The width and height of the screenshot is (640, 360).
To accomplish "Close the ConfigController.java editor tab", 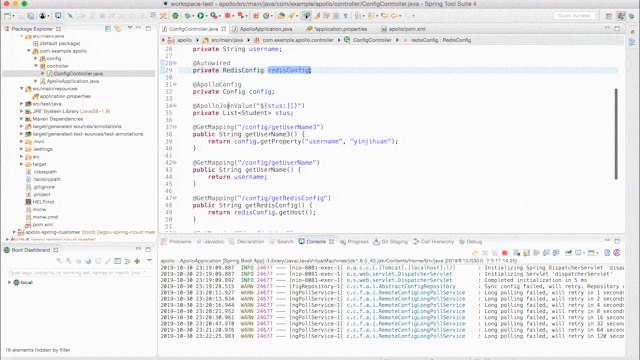I will [x=224, y=29].
